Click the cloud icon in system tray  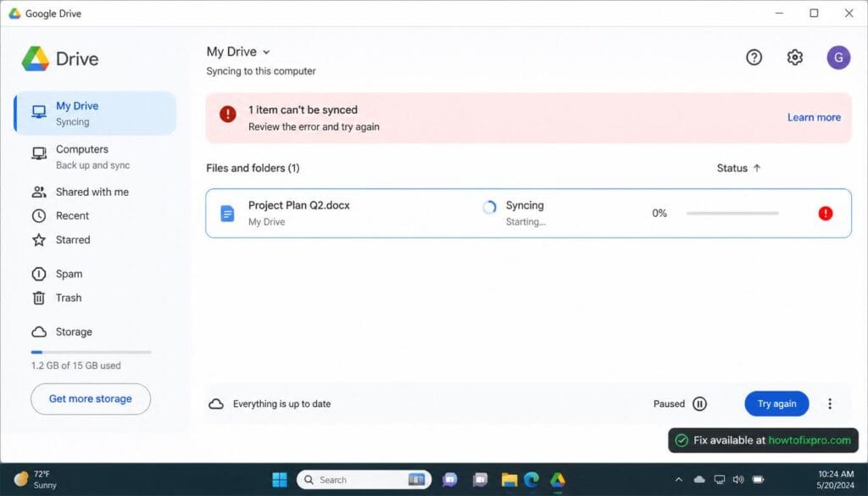pyautogui.click(x=699, y=479)
